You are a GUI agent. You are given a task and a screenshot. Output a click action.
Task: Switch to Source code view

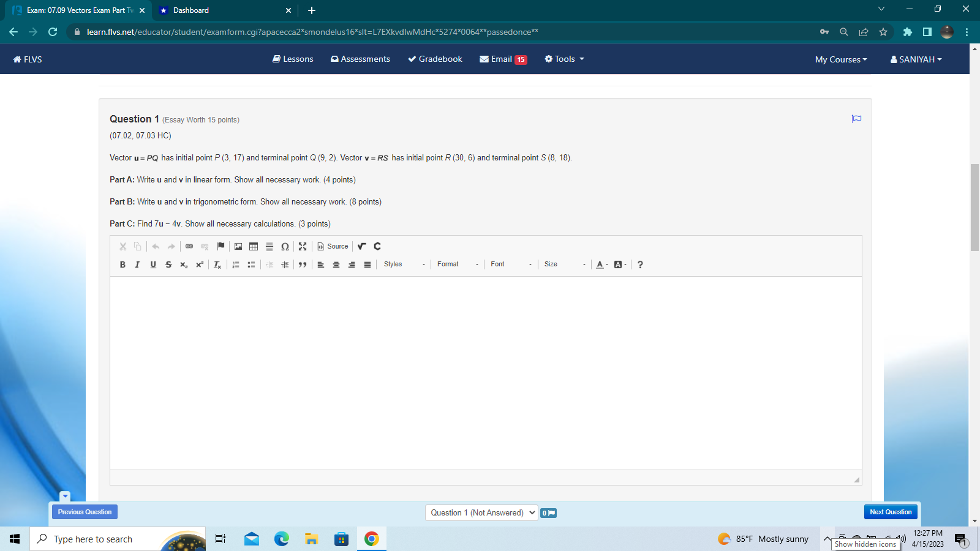pyautogui.click(x=333, y=246)
